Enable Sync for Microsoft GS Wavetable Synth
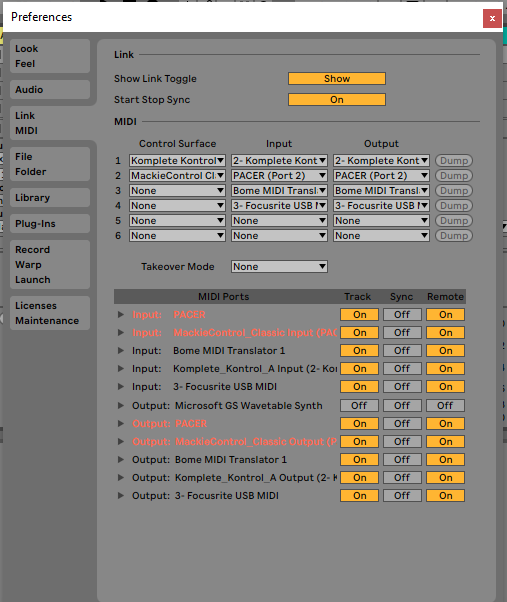 click(402, 405)
